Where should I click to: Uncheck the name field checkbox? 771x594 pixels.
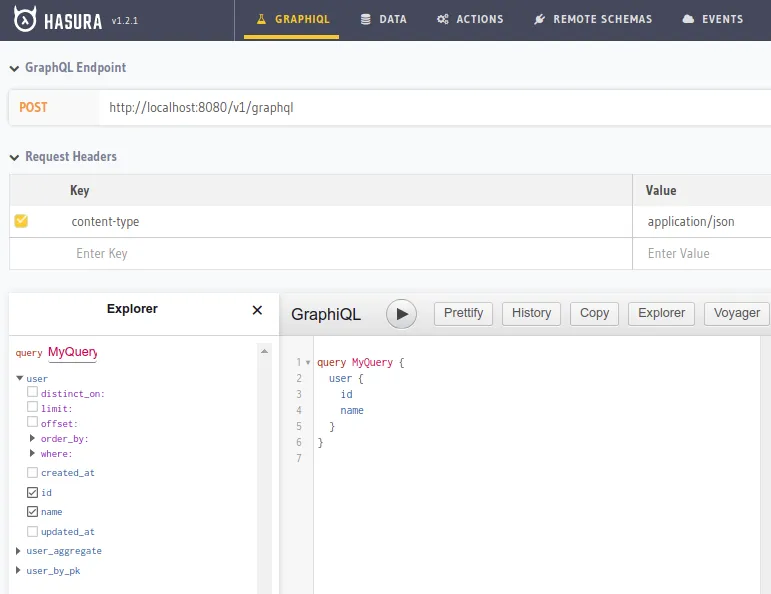coord(33,511)
